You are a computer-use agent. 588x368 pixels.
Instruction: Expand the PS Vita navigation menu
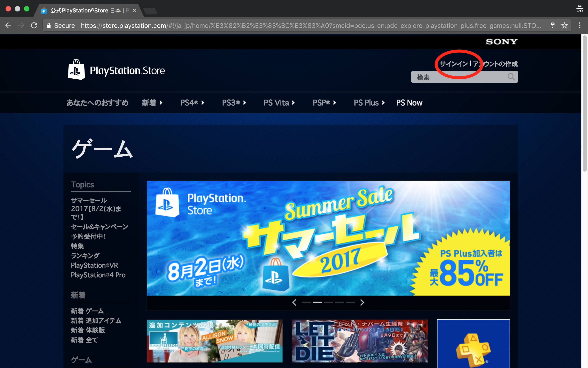[280, 103]
